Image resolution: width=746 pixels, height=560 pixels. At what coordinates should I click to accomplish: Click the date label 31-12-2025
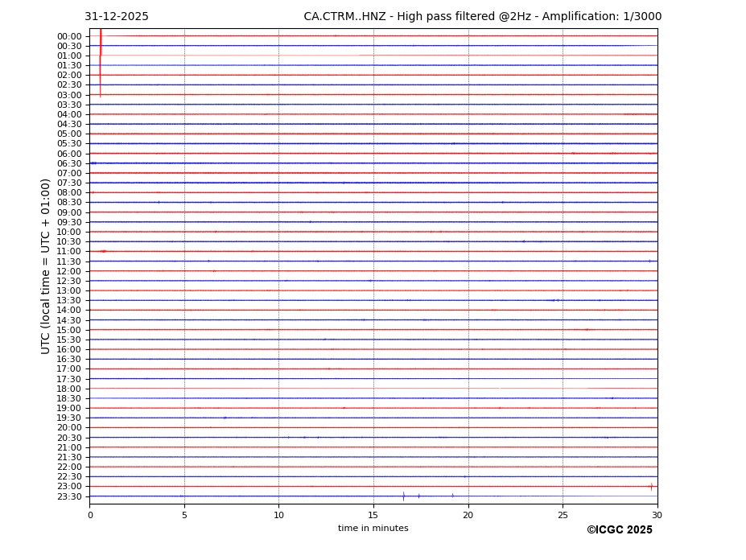point(117,17)
